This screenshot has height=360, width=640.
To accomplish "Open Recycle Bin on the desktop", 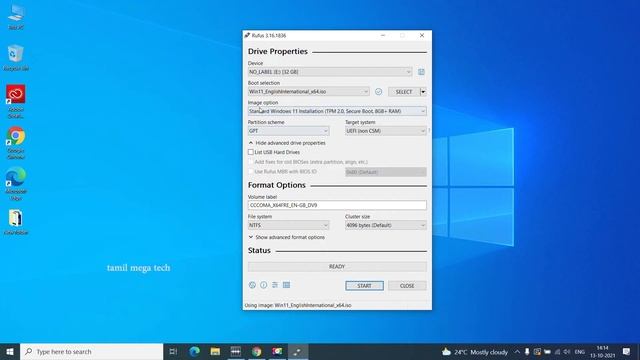I will click(16, 58).
